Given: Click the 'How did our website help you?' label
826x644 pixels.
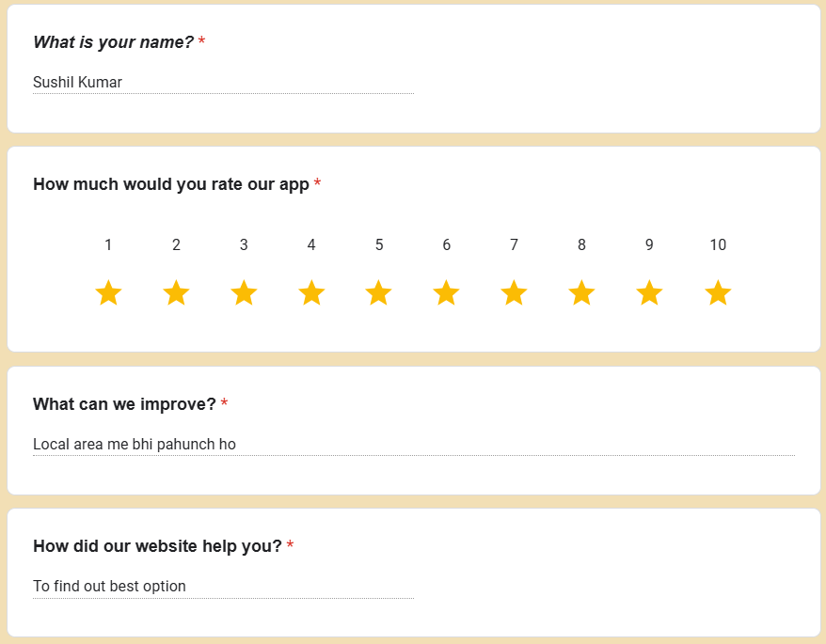Looking at the screenshot, I should pos(157,546).
